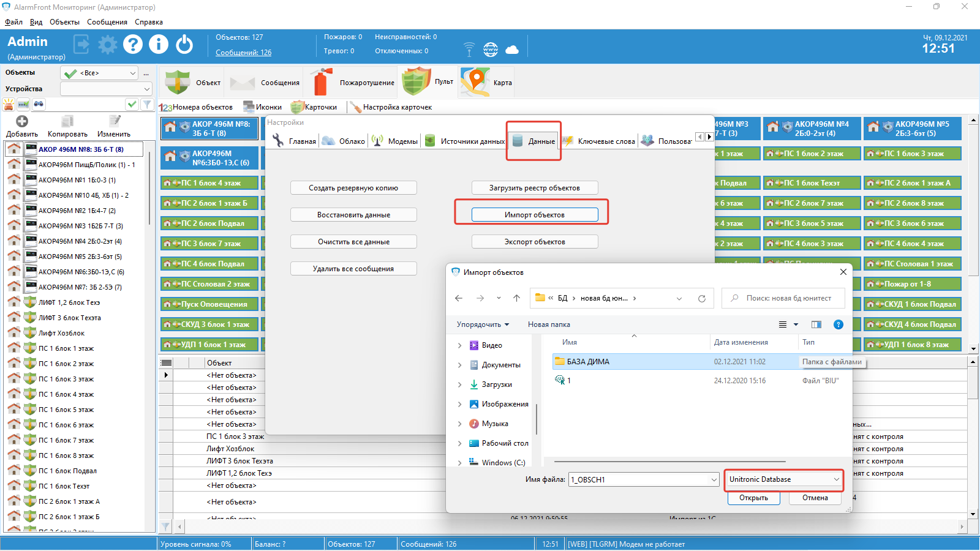
Task: Switch to the Сообщения main tab
Action: 265,83
